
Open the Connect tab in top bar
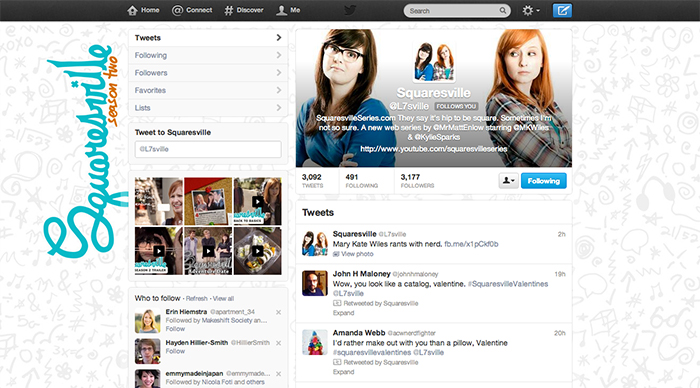[192, 10]
